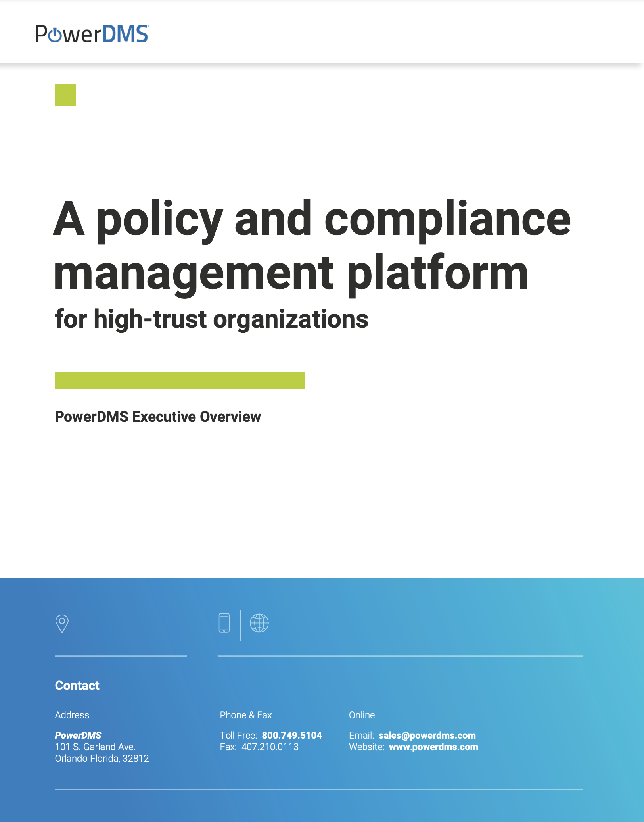Viewport: 644px width, 822px height.
Task: Click the 'Contact' section heading
Action: point(77,685)
